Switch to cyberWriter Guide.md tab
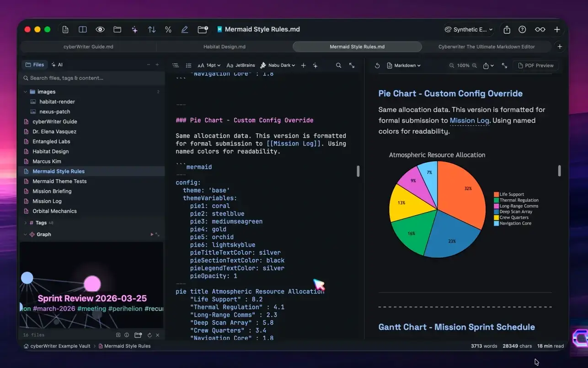Viewport: 588px width, 368px height. 88,47
